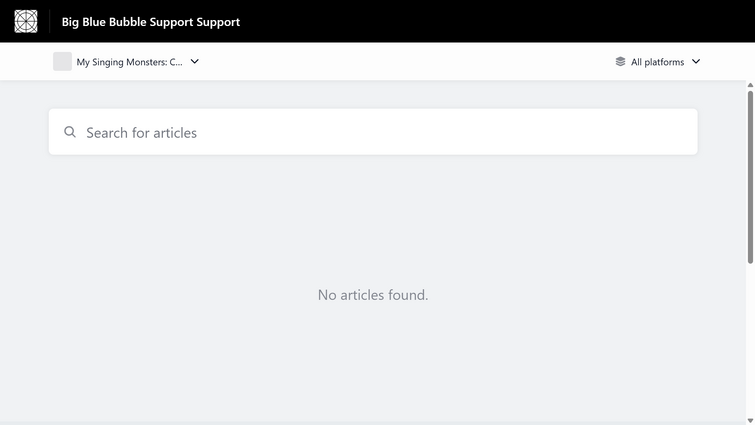Click the game thumbnail beside My Singing Monsters
Viewport: 755px width, 425px height.
tap(62, 62)
